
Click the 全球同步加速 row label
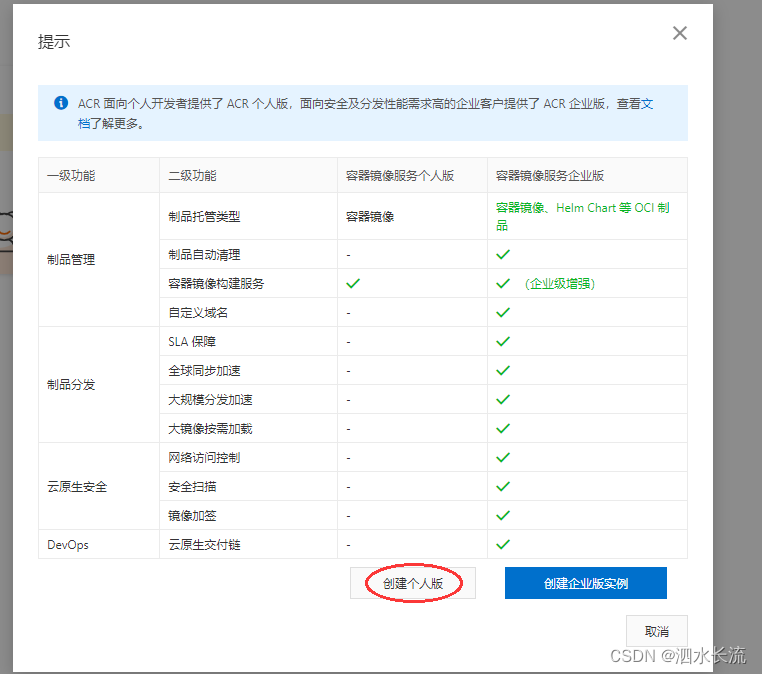pyautogui.click(x=204, y=371)
